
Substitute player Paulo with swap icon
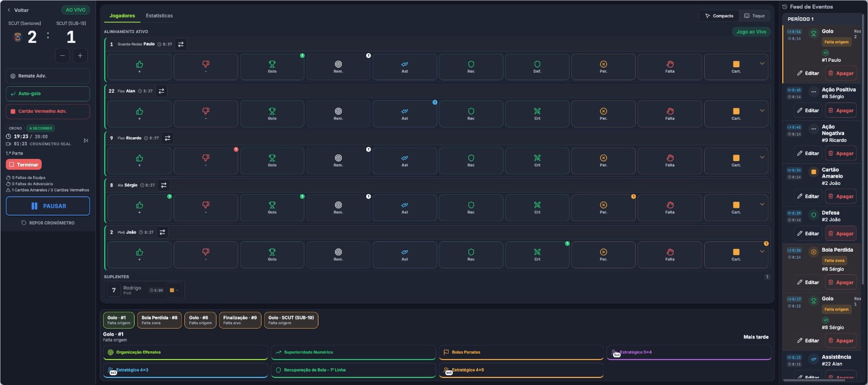181,44
